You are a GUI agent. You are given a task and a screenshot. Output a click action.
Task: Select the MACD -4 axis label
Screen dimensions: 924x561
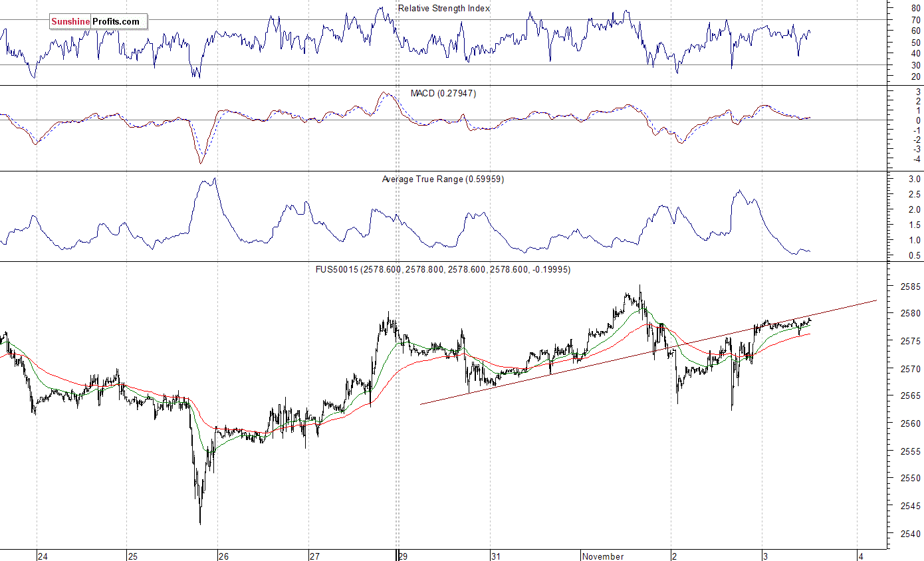tap(917, 159)
